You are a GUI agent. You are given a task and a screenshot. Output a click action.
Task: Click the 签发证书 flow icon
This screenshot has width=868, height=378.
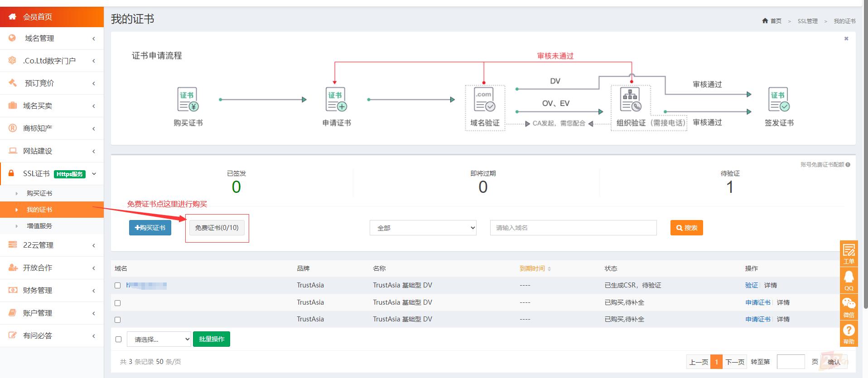coord(779,100)
